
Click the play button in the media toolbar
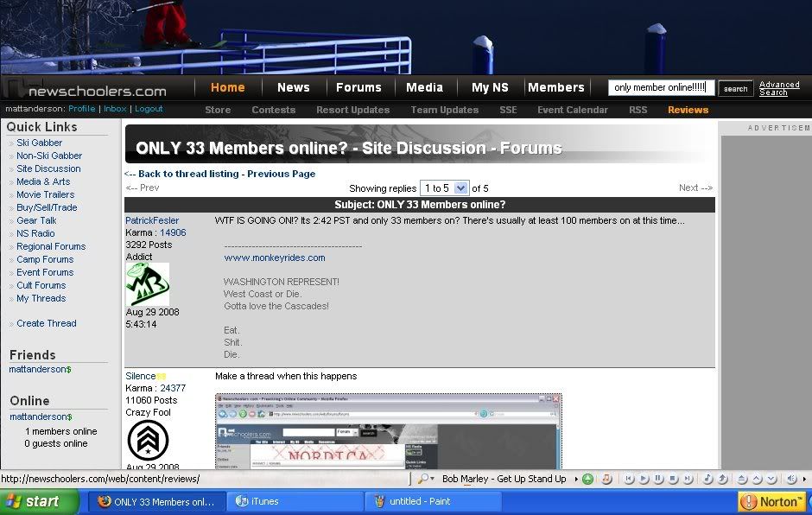(x=644, y=479)
